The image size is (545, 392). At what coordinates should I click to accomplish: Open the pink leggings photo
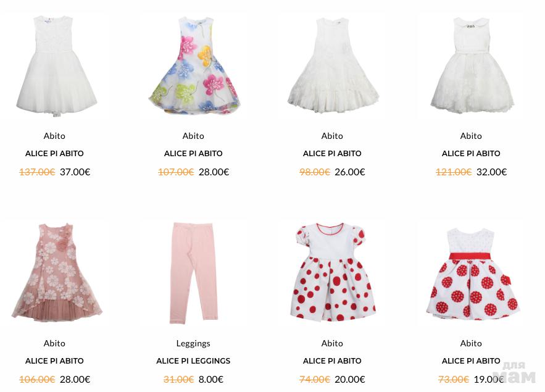(194, 273)
